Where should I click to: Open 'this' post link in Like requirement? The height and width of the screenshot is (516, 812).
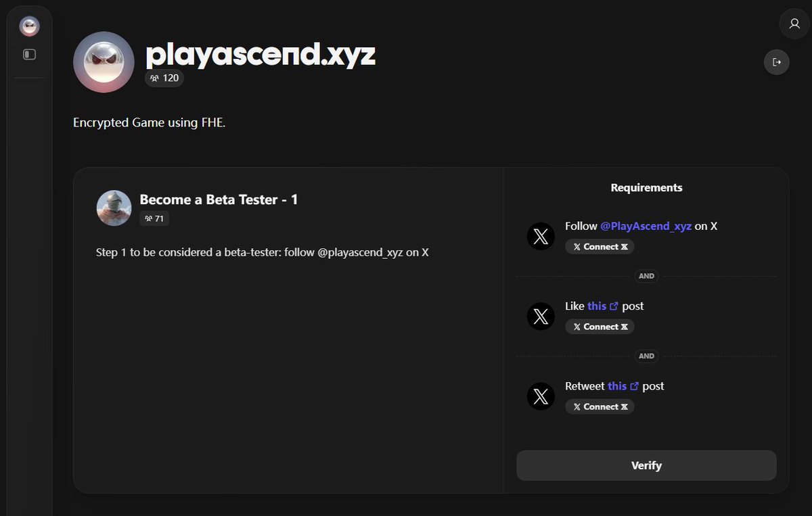coord(597,306)
